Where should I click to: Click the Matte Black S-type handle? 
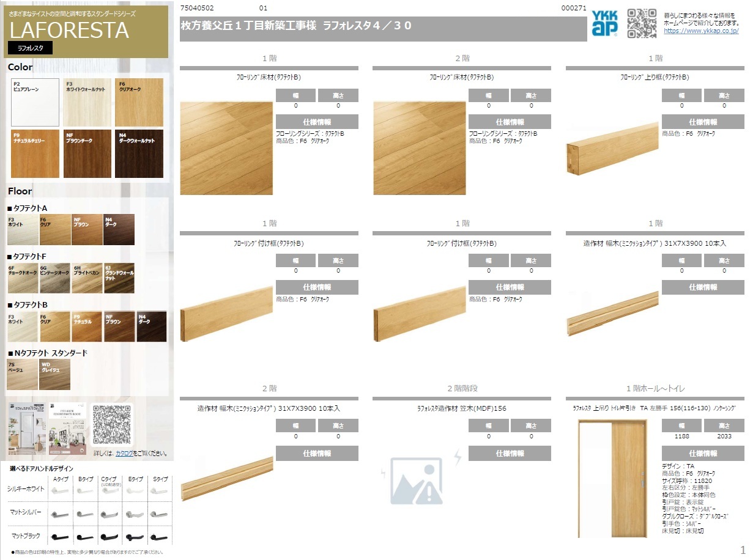158,537
